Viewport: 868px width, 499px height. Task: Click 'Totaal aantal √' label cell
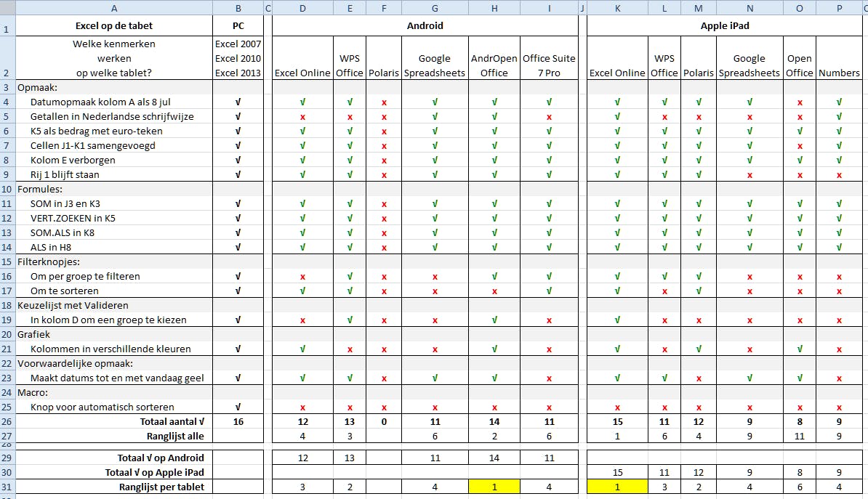pos(114,421)
